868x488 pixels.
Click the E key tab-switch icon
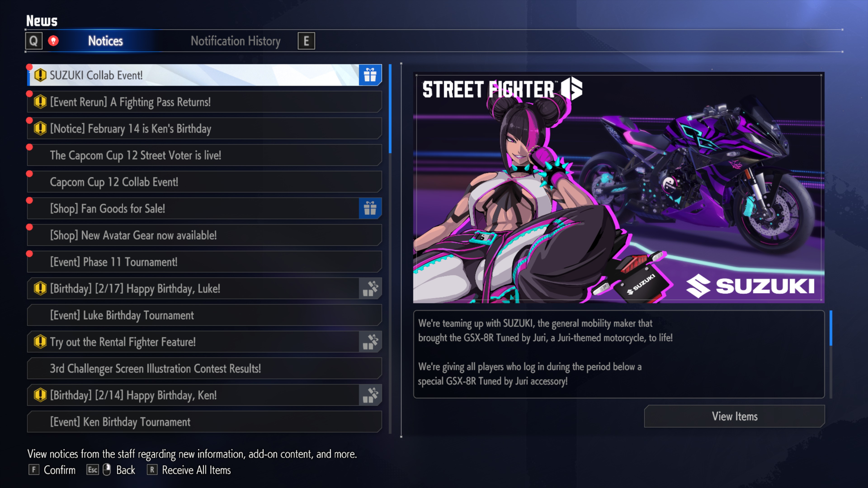click(306, 41)
